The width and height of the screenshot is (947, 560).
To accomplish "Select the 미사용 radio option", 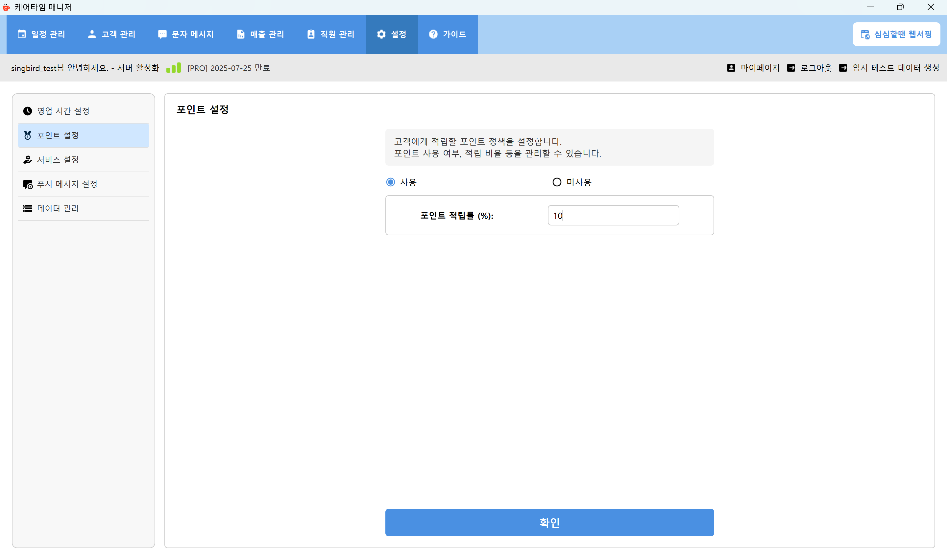I will tap(557, 182).
